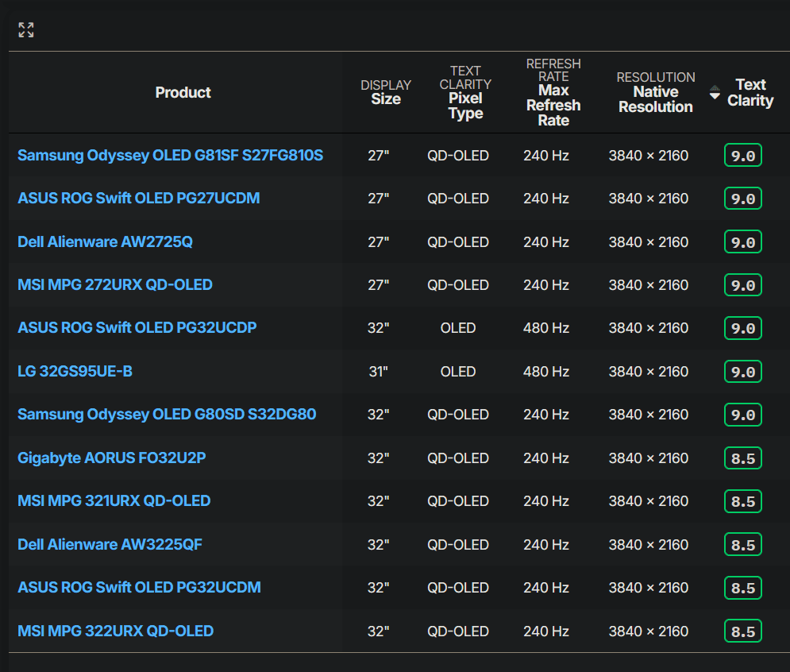This screenshot has width=790, height=672.
Task: Click the Product column header
Action: tap(183, 92)
